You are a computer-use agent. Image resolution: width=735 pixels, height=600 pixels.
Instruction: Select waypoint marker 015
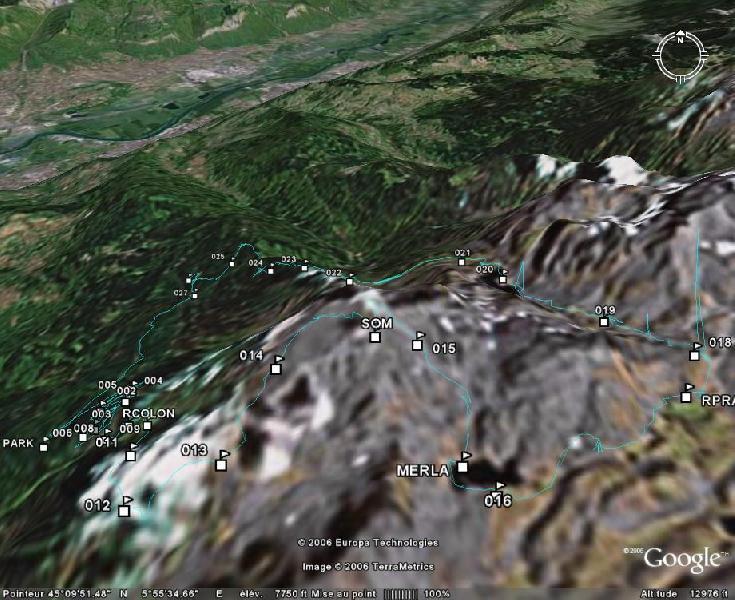pyautogui.click(x=417, y=345)
